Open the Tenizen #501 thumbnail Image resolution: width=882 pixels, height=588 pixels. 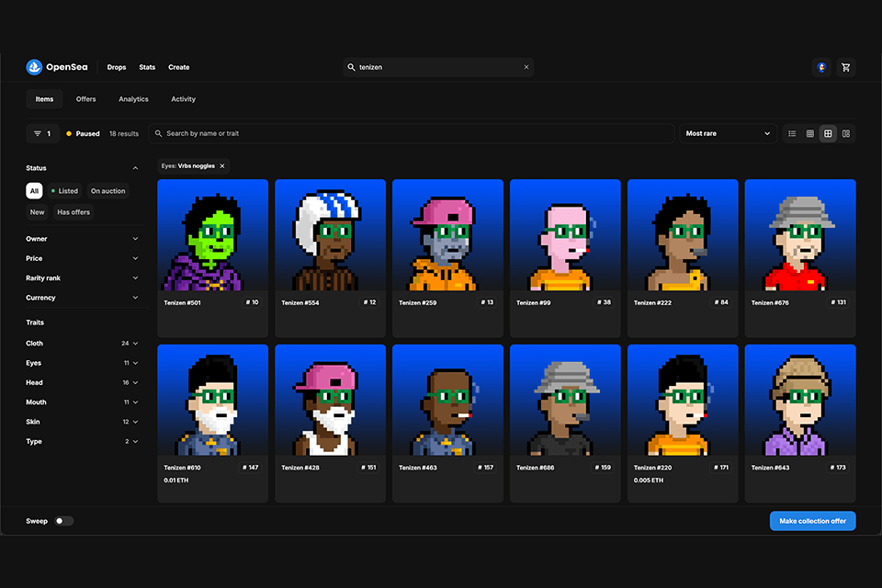[x=213, y=234]
